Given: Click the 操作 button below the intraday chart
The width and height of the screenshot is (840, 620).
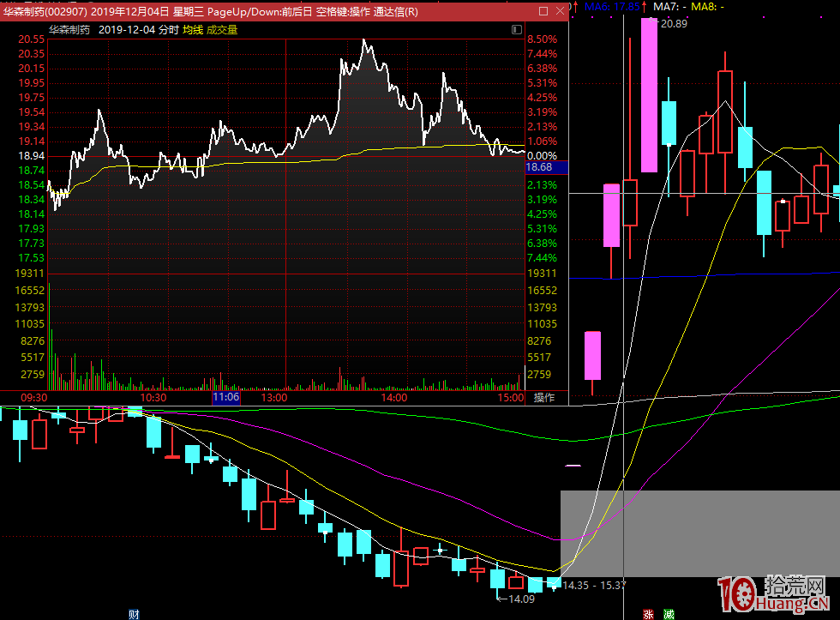Looking at the screenshot, I should pos(544,398).
